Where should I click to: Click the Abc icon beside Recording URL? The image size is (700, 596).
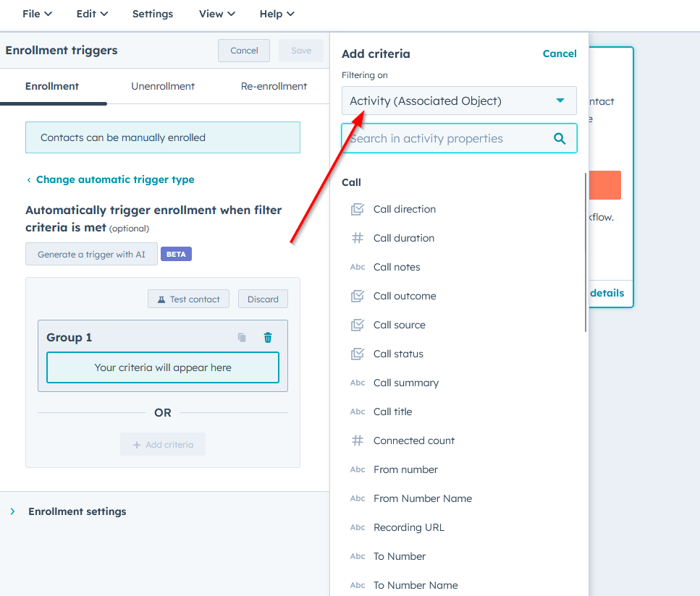pos(357,527)
